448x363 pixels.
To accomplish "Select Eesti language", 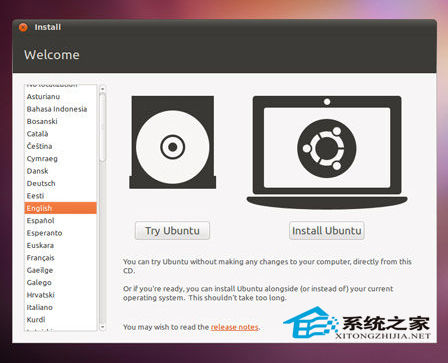I will [x=61, y=196].
